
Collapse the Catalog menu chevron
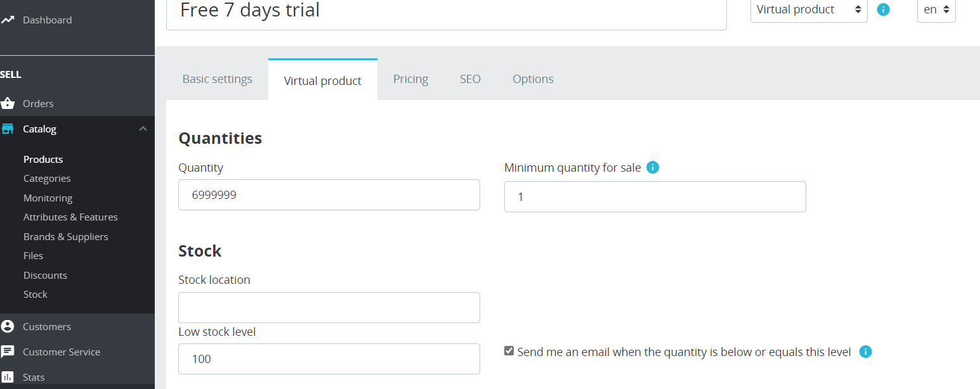(143, 129)
